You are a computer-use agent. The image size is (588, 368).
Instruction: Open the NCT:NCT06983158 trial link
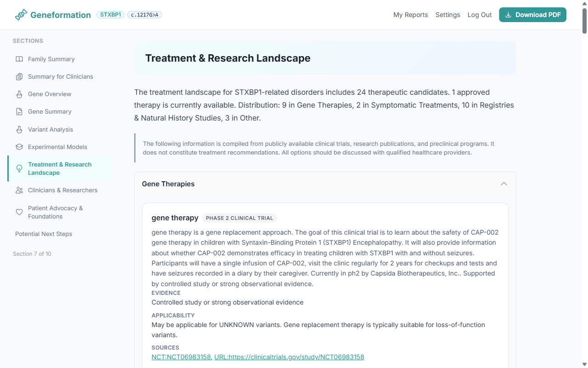pyautogui.click(x=181, y=357)
